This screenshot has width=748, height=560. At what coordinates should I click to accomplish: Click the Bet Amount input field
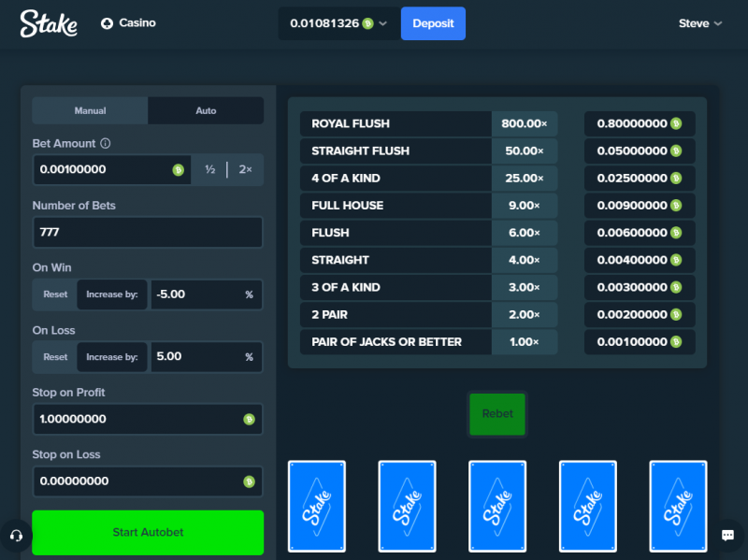[112, 169]
